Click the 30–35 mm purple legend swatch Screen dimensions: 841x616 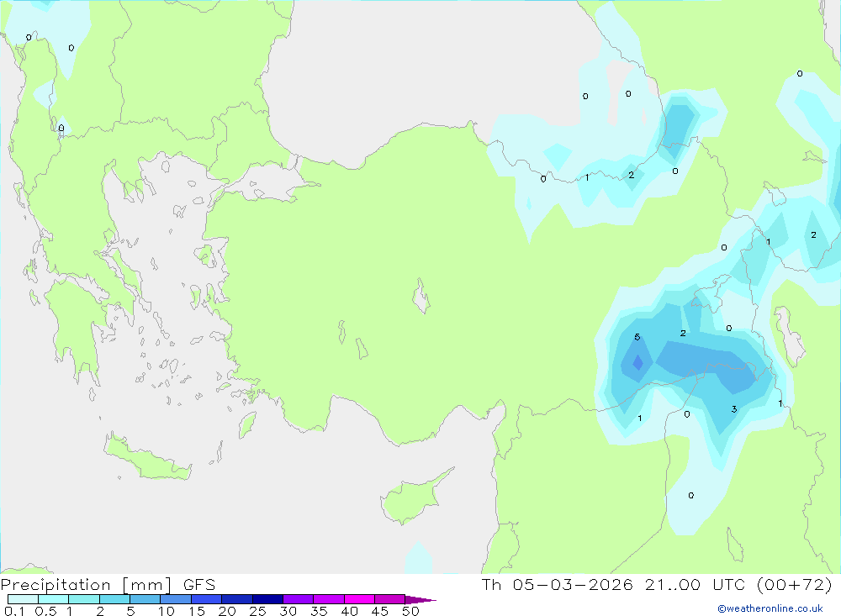tap(299, 599)
